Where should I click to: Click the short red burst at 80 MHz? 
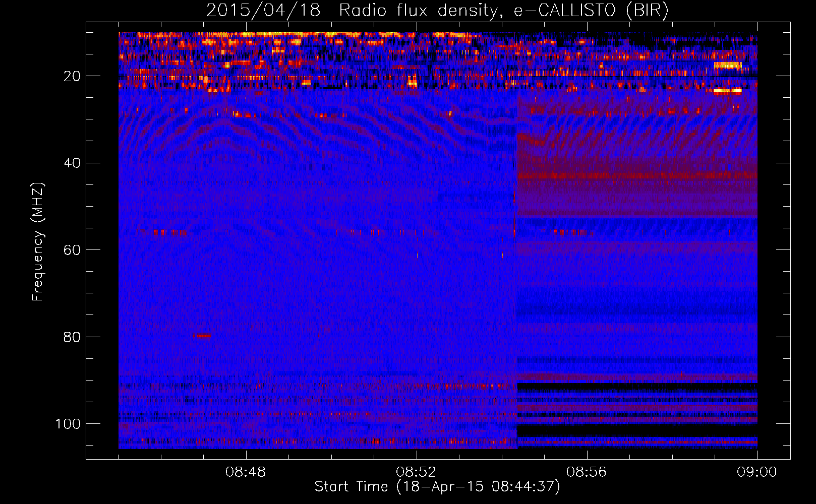202,336
